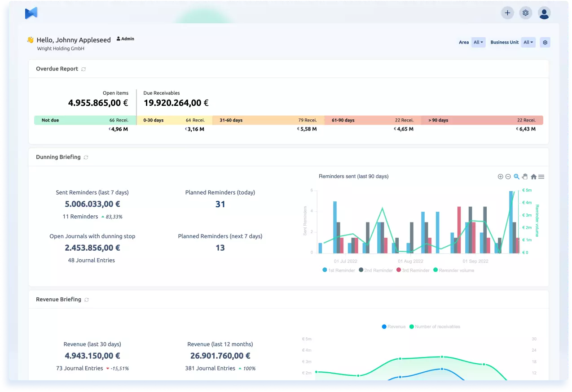Click the green Not due bar segment

(x=85, y=120)
